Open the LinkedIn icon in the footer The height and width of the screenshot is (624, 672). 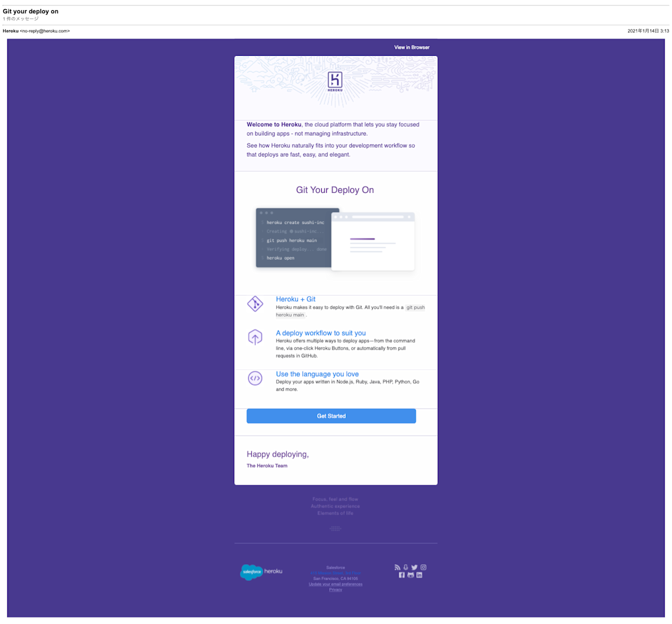(420, 575)
